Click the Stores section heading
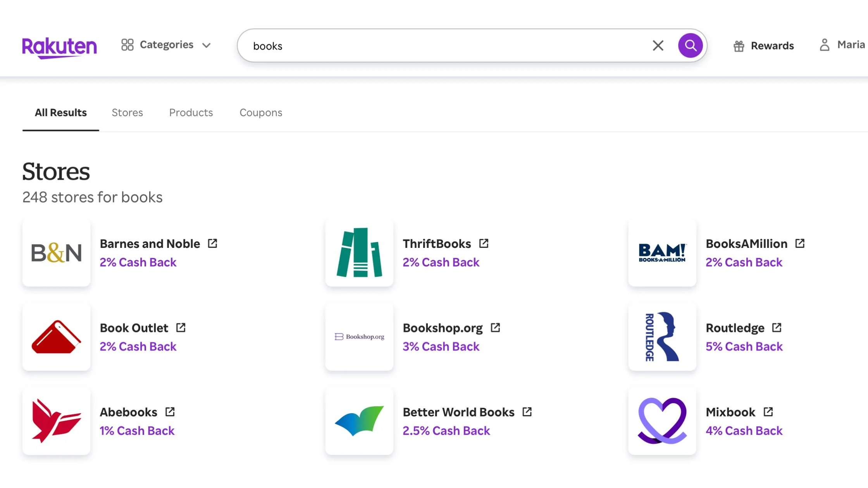Image resolution: width=868 pixels, height=488 pixels. point(56,171)
